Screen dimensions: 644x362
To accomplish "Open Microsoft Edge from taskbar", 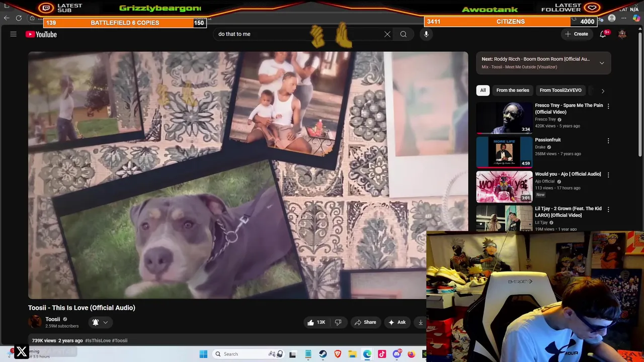I will click(367, 354).
